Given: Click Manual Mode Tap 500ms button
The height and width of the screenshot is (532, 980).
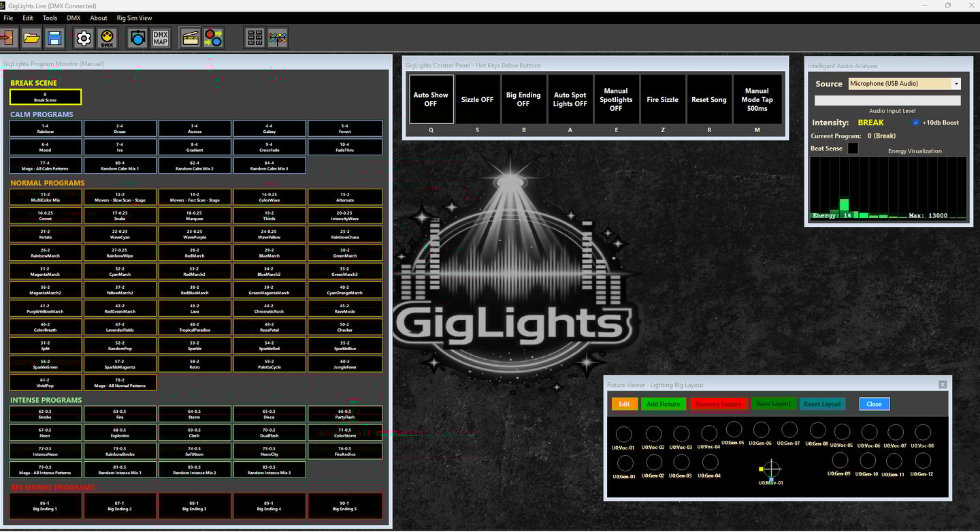Looking at the screenshot, I should pyautogui.click(x=757, y=99).
